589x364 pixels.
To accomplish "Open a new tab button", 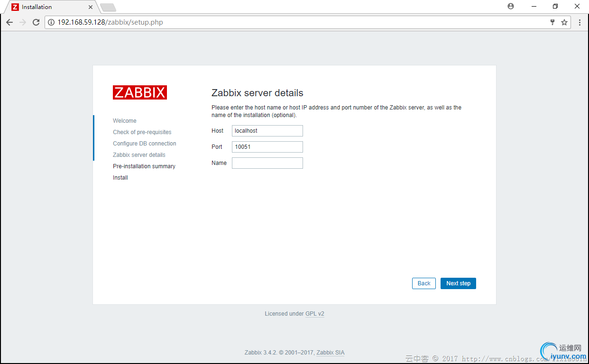I will click(108, 7).
